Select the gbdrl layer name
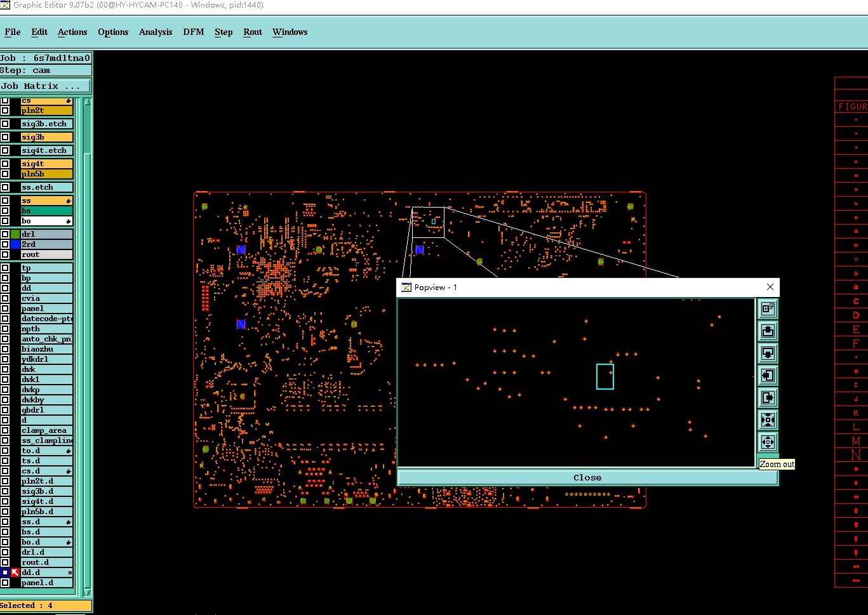This screenshot has width=868, height=615. click(x=47, y=410)
